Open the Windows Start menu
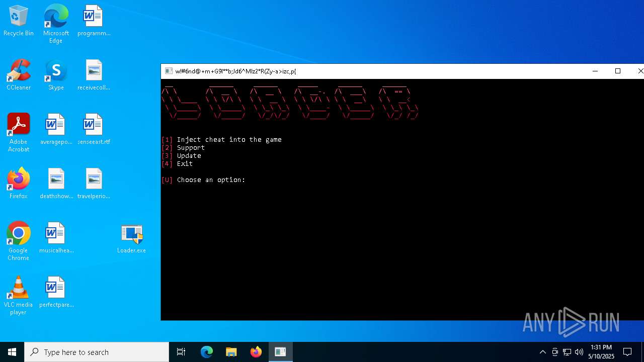This screenshot has width=644, height=362. pos(12,352)
